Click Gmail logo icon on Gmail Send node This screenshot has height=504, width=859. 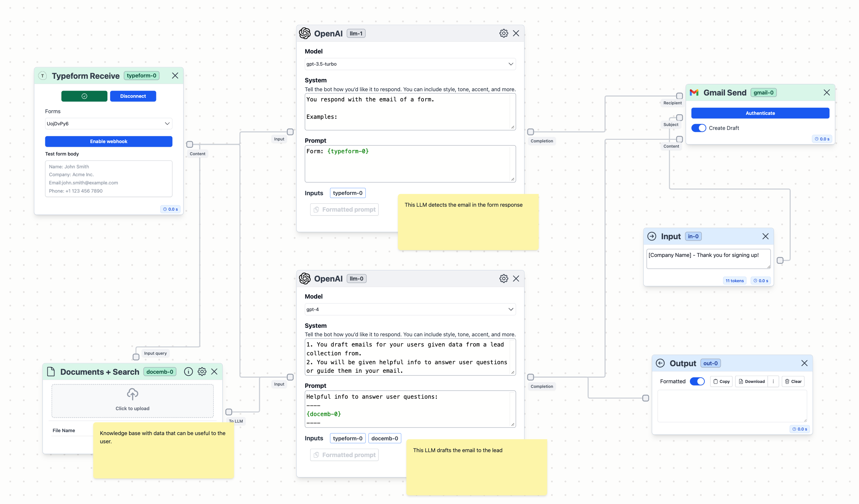[x=694, y=93]
